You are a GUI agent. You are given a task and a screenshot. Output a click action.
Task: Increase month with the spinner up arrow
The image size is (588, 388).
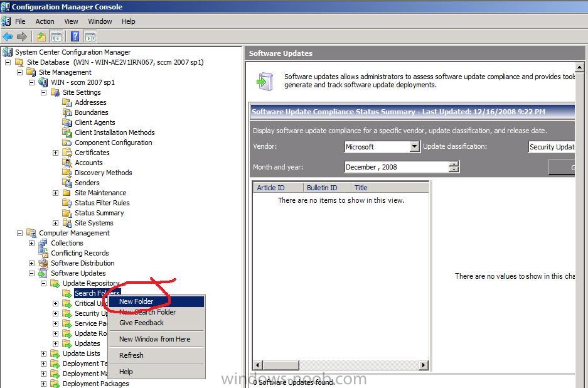[454, 164]
